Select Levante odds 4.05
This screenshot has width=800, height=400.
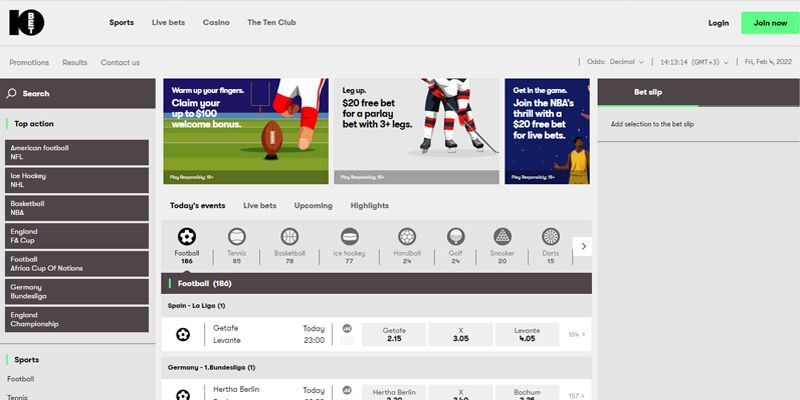pyautogui.click(x=527, y=334)
